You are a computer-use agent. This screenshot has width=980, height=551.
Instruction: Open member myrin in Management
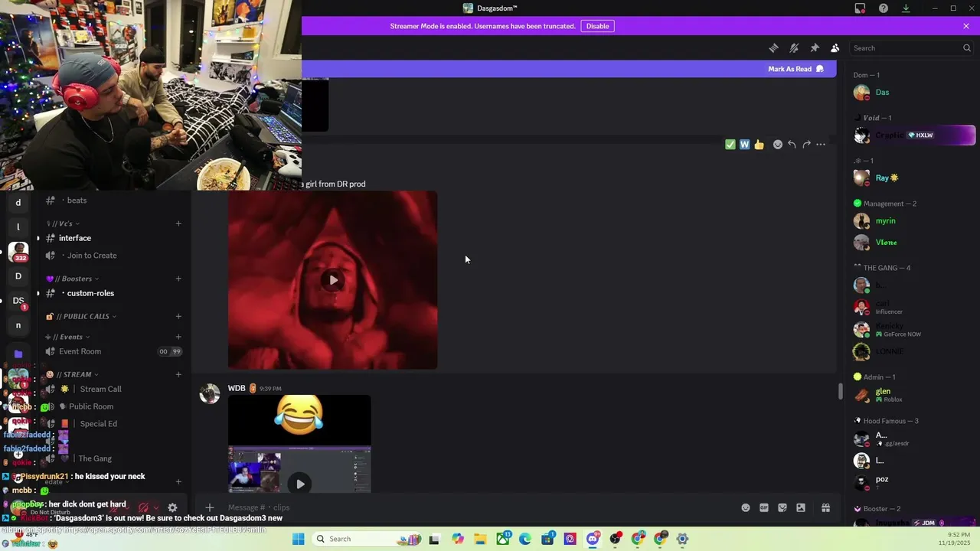[x=911, y=220]
